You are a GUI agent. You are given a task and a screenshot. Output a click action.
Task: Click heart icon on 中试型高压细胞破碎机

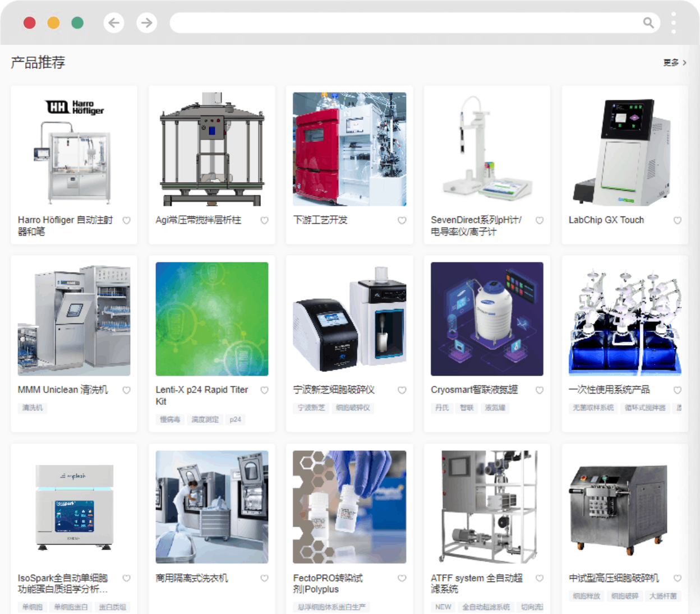pyautogui.click(x=678, y=578)
